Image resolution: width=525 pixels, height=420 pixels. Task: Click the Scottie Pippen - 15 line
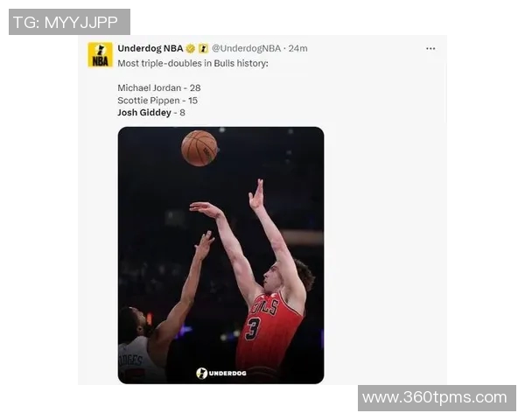[157, 101]
